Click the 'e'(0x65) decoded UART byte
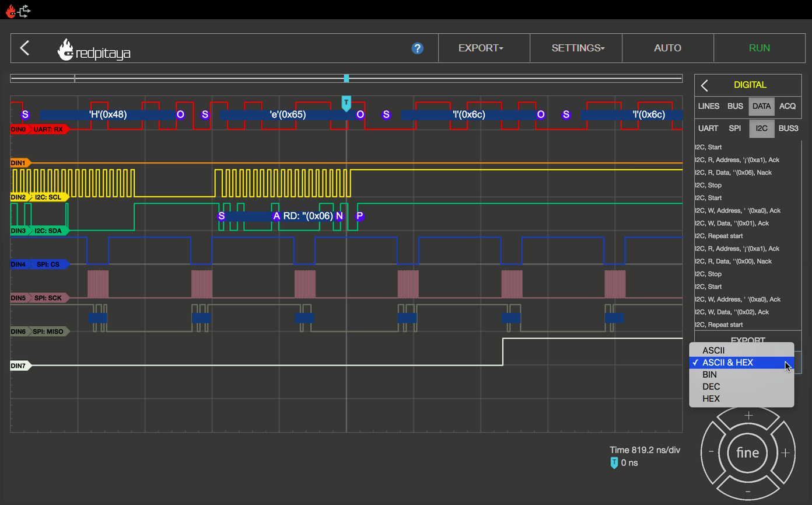Screen dimensions: 812x505 [x=288, y=114]
